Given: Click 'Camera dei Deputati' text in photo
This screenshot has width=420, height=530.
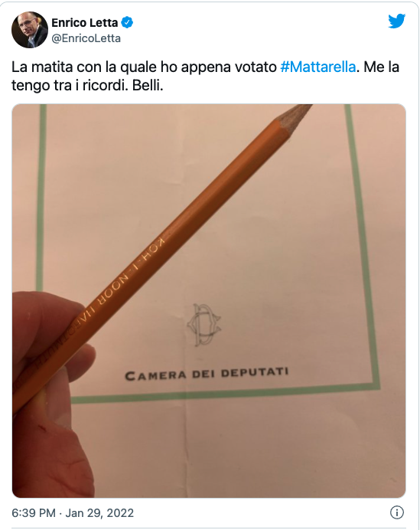Looking at the screenshot, I should click(207, 375).
